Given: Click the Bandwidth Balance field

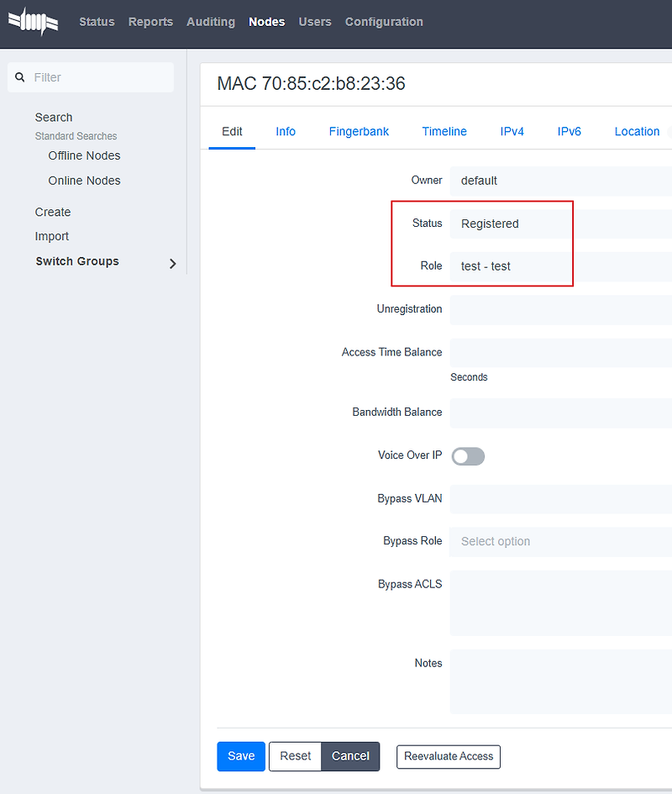Looking at the screenshot, I should [x=560, y=413].
